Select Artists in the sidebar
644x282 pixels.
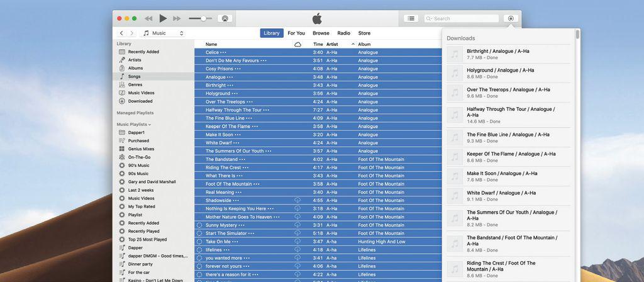click(x=153, y=60)
